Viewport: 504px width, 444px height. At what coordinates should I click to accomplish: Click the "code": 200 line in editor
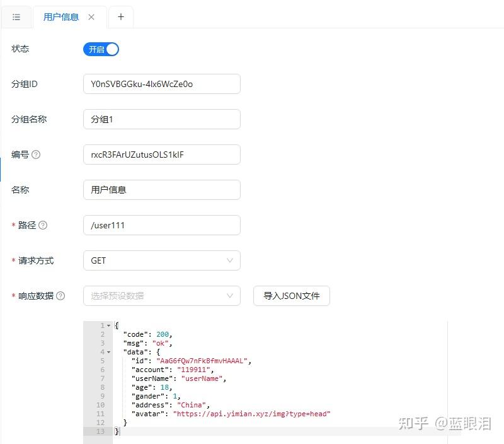click(x=147, y=334)
